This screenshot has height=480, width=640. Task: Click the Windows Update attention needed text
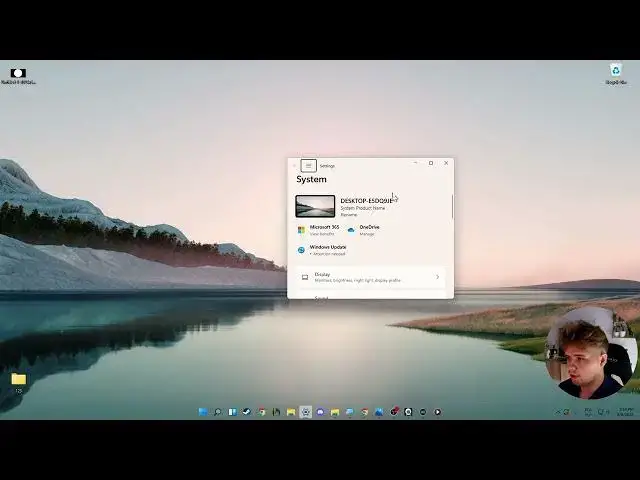327,254
